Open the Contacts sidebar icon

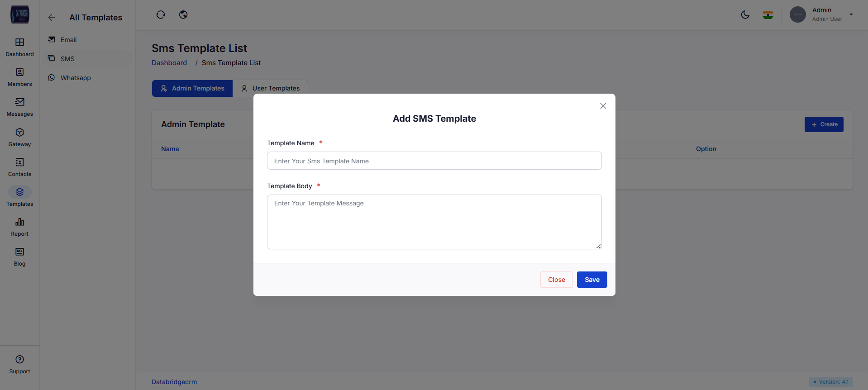tap(19, 162)
